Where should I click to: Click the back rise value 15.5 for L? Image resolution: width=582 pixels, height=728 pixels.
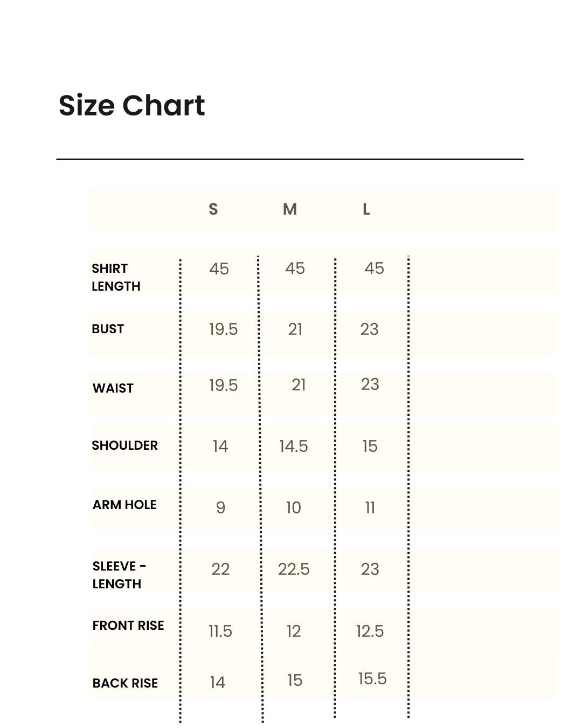(x=372, y=679)
